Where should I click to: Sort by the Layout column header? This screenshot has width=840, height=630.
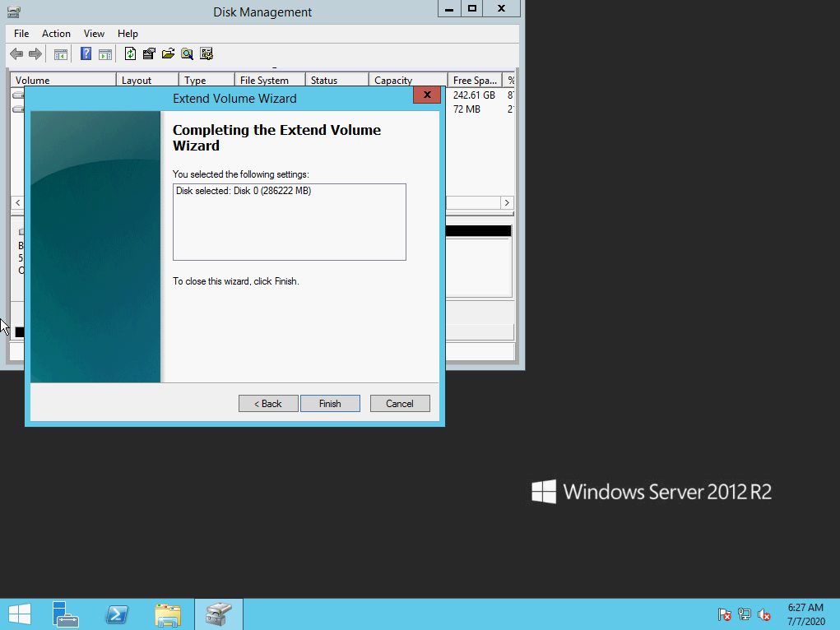147,80
